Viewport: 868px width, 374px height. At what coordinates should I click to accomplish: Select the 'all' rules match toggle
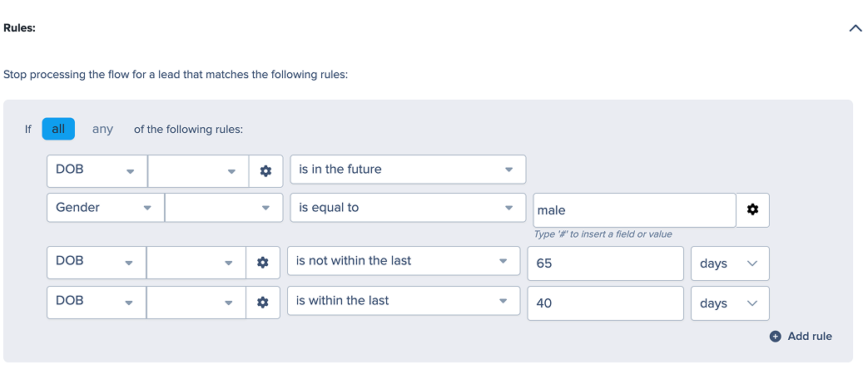[x=58, y=130]
